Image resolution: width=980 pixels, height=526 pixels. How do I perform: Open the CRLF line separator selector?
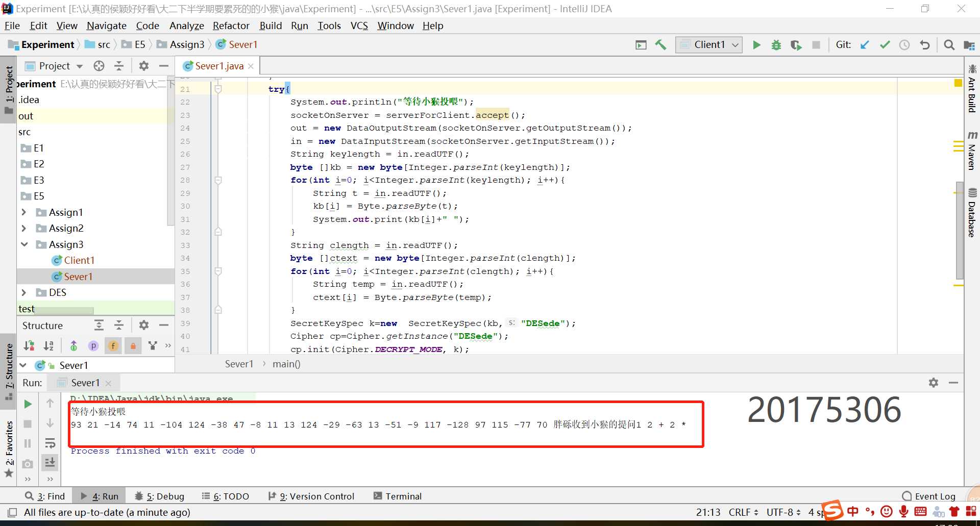(743, 512)
